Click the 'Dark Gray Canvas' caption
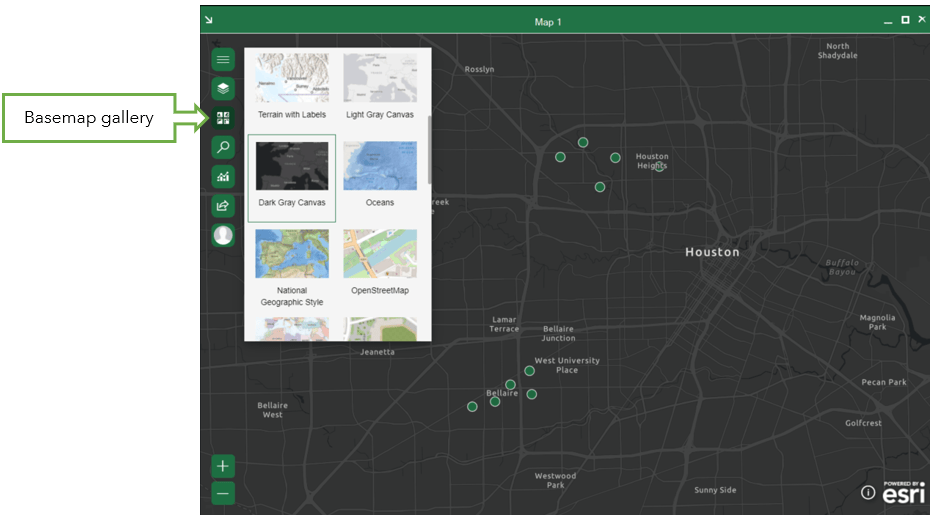 [292, 203]
